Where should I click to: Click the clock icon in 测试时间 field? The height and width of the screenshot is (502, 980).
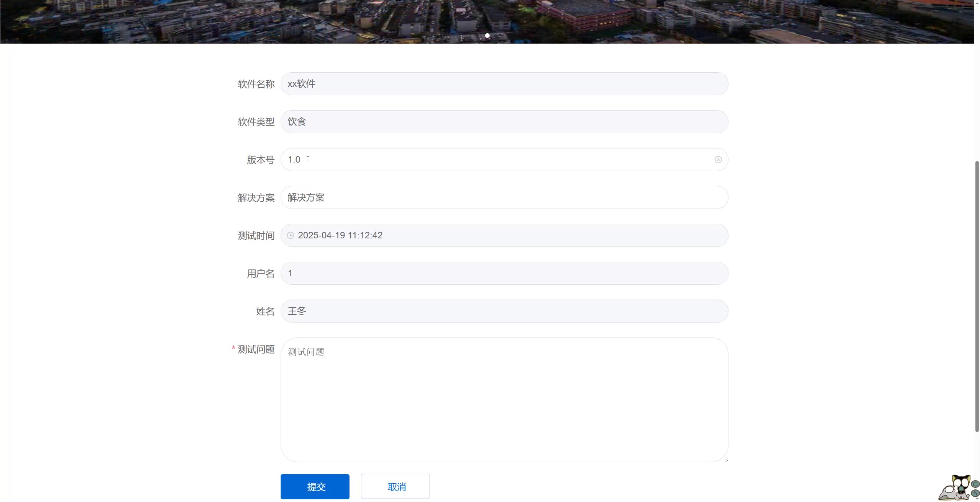291,235
